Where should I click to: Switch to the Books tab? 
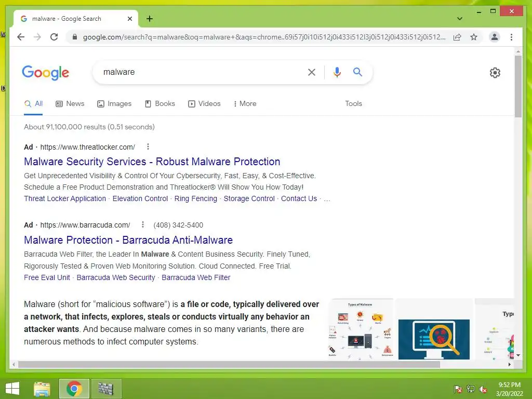tap(160, 104)
